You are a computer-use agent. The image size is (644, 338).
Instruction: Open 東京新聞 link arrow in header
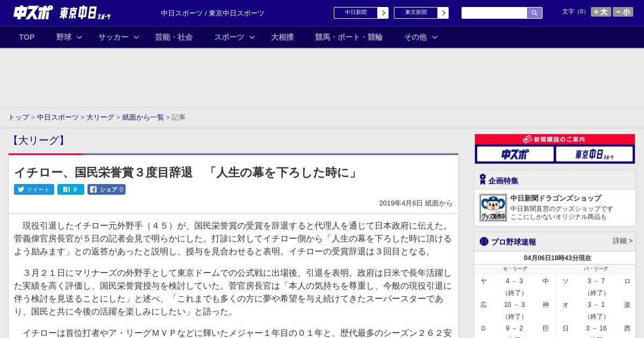[x=443, y=13]
